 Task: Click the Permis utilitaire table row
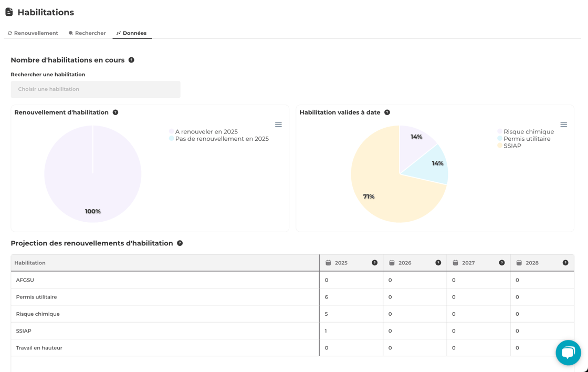coord(36,297)
